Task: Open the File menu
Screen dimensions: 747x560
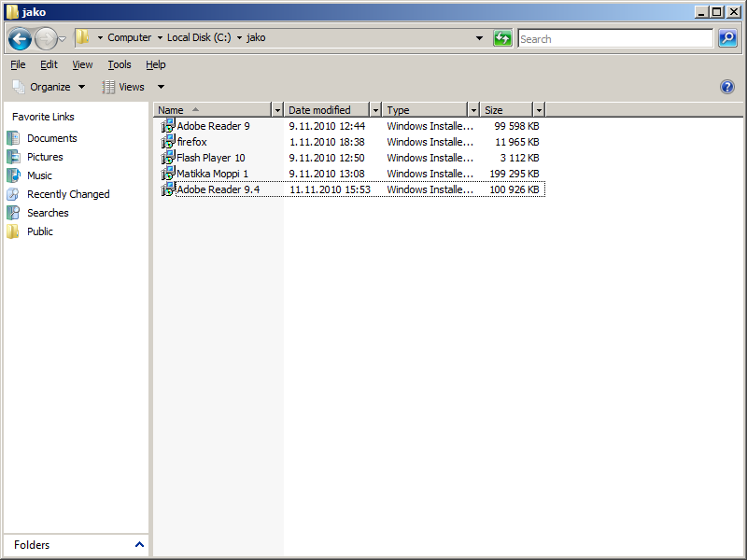Action: pos(18,64)
